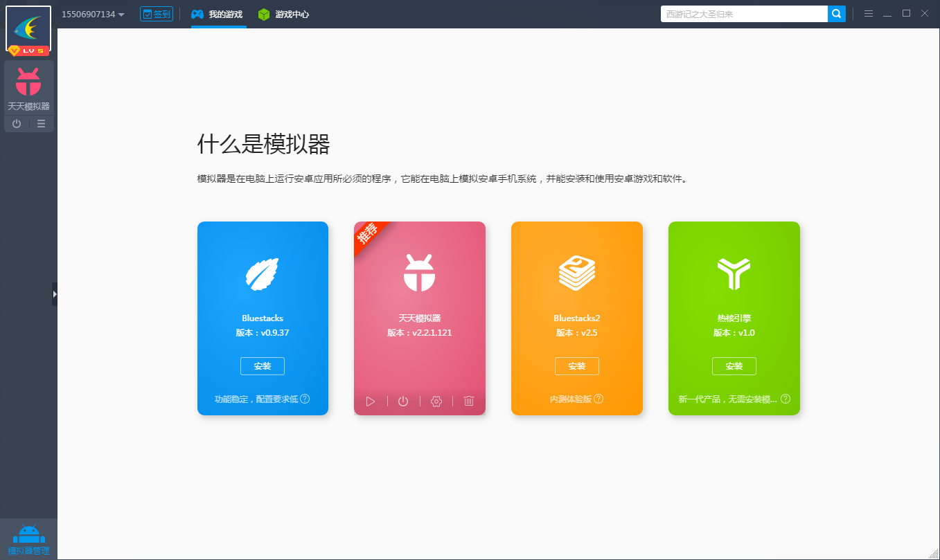This screenshot has height=560, width=940.
Task: Click the 签到 check-in button
Action: (156, 14)
